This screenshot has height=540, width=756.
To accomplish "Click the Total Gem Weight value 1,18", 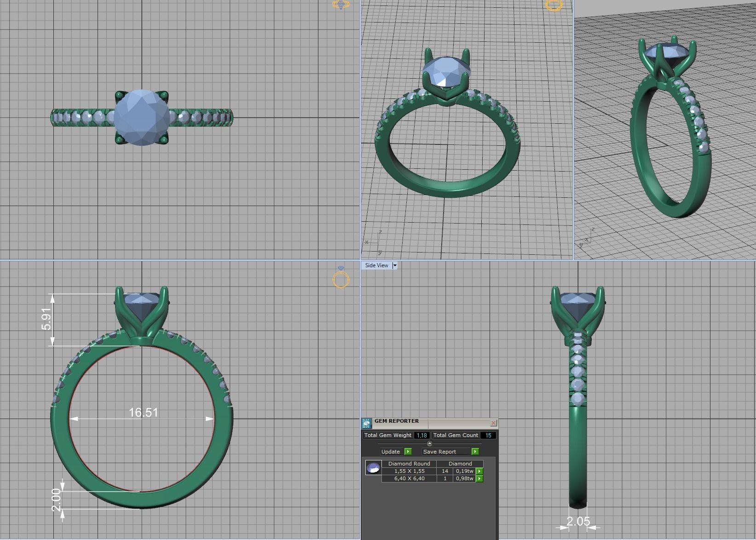I will click(421, 435).
